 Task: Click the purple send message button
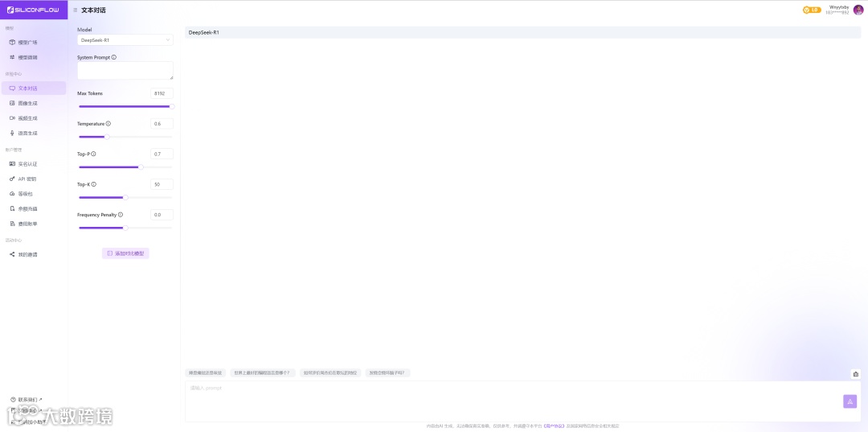[x=850, y=401]
